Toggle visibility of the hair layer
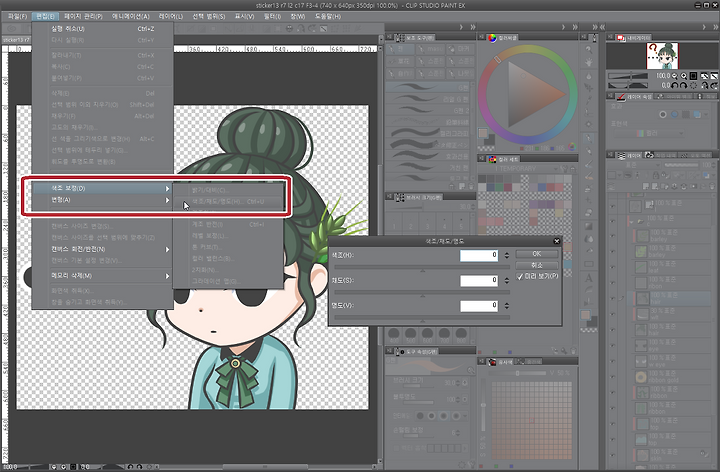The width and height of the screenshot is (720, 472). point(612,298)
